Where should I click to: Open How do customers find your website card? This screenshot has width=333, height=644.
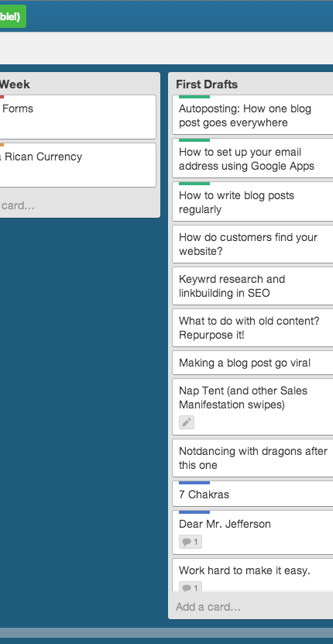252,244
